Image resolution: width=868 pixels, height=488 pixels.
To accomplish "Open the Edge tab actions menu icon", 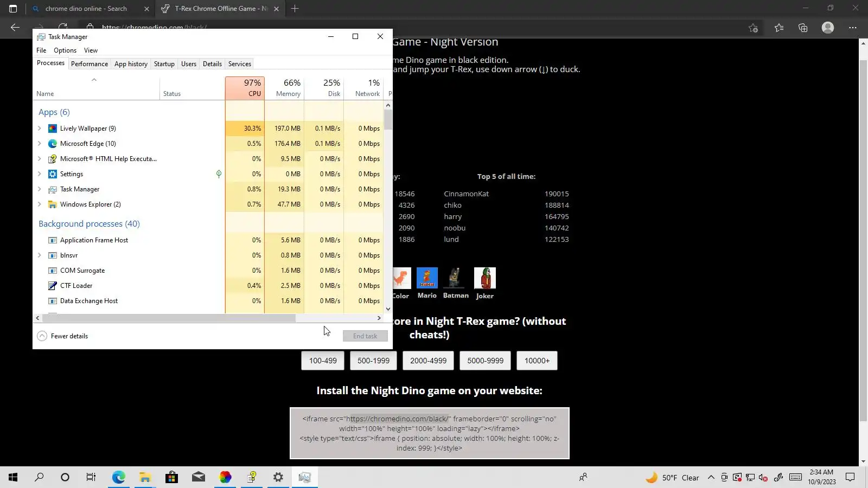I will click(13, 9).
